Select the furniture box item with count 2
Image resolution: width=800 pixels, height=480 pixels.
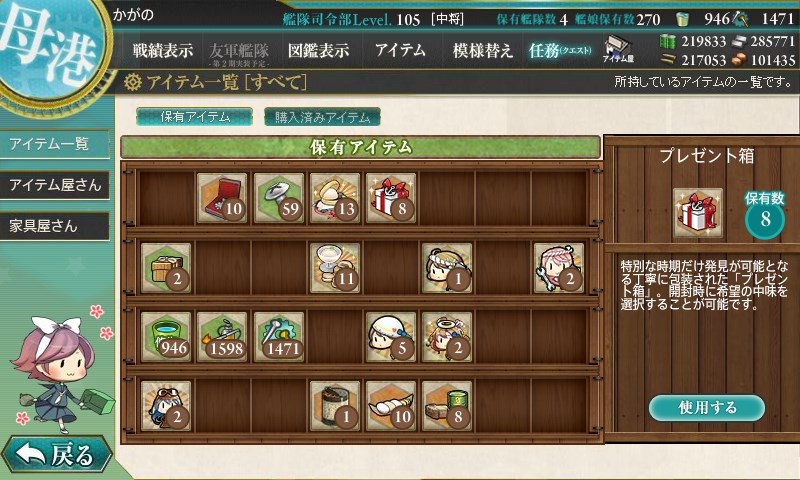(166, 268)
